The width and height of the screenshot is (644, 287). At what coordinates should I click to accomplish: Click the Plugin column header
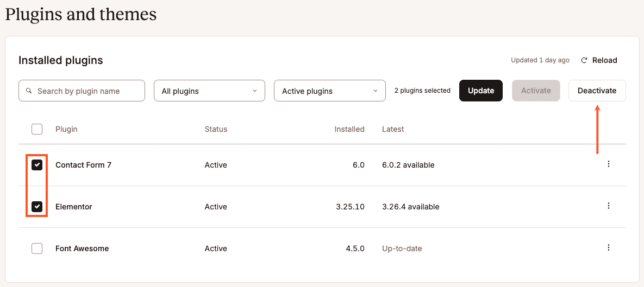pyautogui.click(x=66, y=129)
